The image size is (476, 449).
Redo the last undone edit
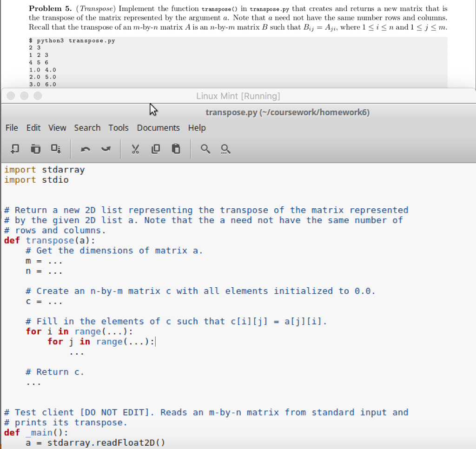click(106, 149)
